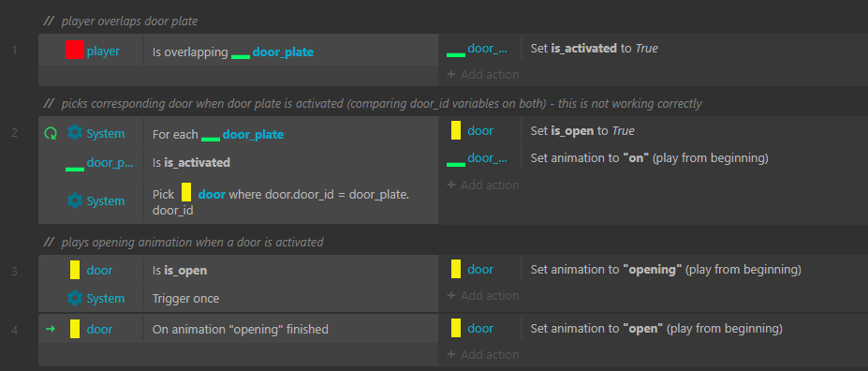868x371 pixels.
Task: Select the For each loop icon in event 2
Action: 51,133
